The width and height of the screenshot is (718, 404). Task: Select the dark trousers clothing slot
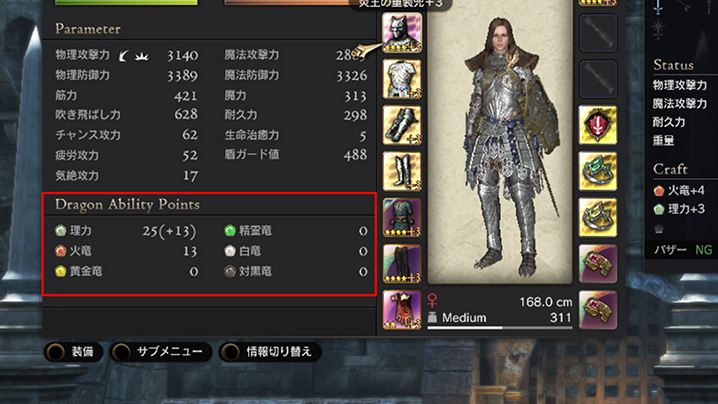(402, 264)
